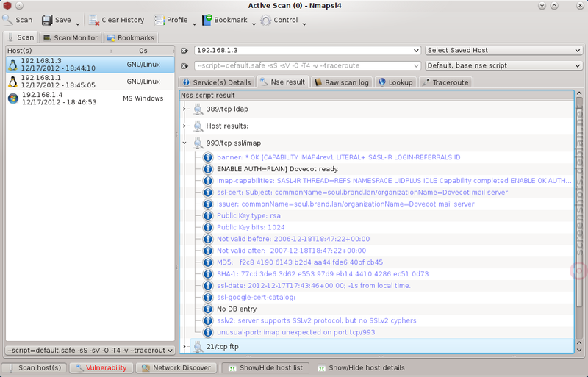Click the Network Discover button
The image size is (588, 377).
(176, 368)
